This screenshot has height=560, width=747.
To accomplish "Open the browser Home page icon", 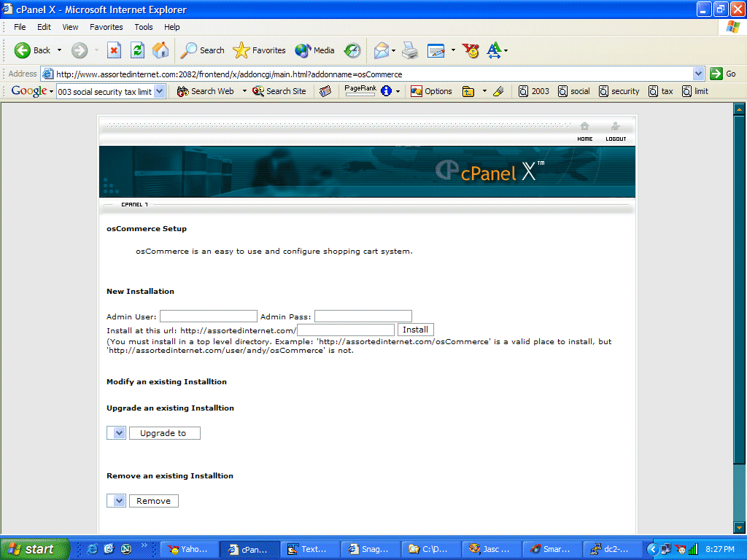I will click(160, 50).
